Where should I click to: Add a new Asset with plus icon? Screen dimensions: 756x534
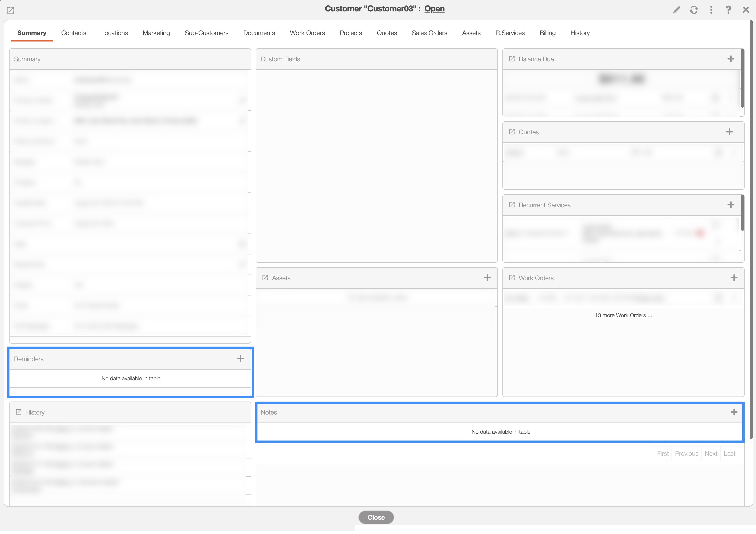coord(487,278)
